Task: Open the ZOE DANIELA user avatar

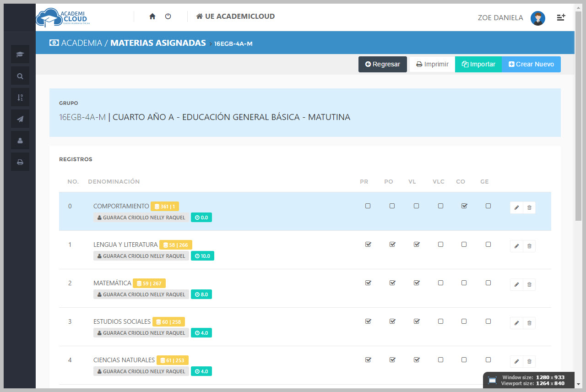Action: click(x=538, y=18)
